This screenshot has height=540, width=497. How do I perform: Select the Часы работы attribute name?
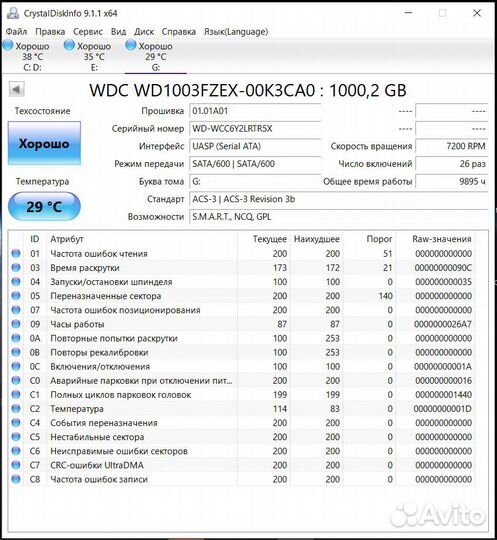point(77,324)
